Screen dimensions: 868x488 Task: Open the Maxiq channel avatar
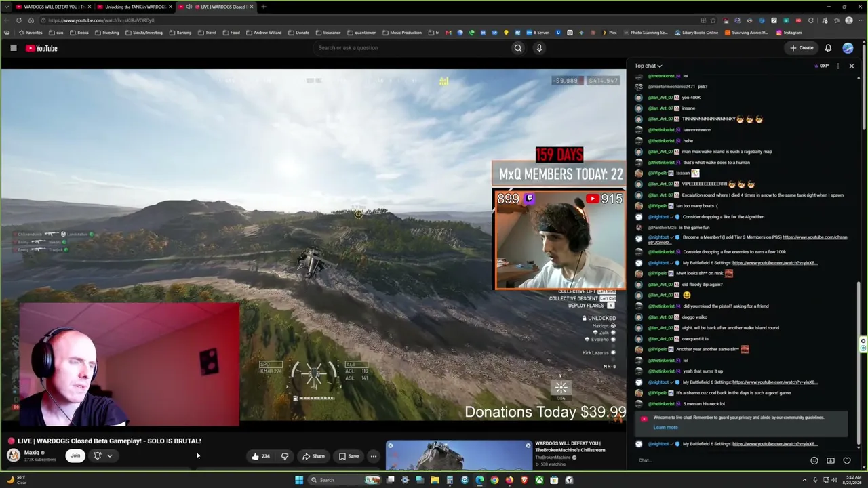pos(13,455)
